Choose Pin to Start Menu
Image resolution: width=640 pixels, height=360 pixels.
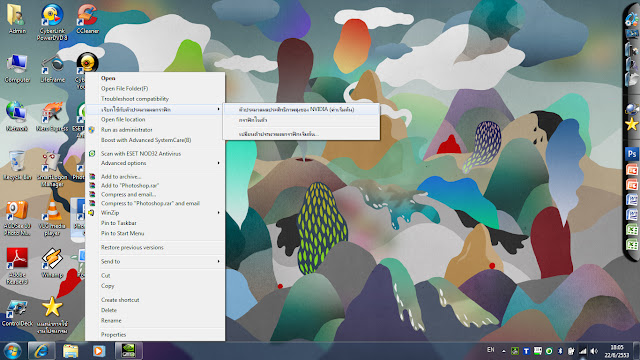coord(155,233)
